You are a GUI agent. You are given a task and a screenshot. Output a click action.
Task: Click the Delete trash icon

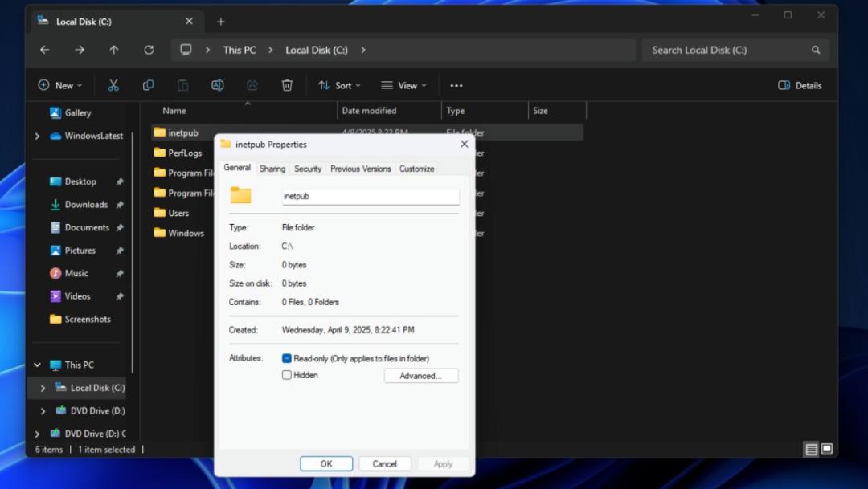(287, 84)
